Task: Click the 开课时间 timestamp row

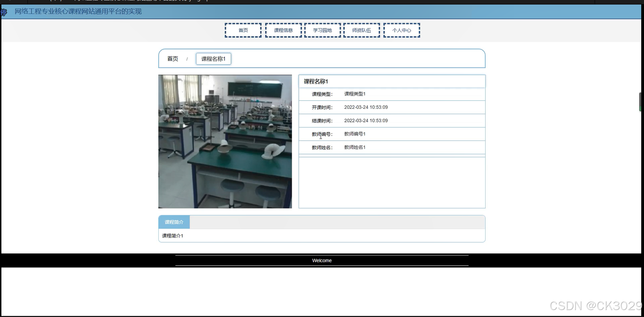Action: coord(365,107)
